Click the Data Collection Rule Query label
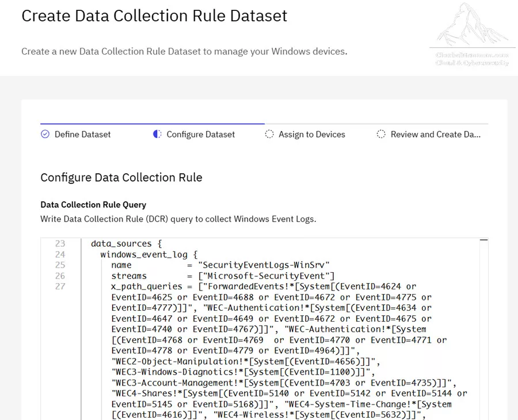The image size is (518, 420). (93, 205)
